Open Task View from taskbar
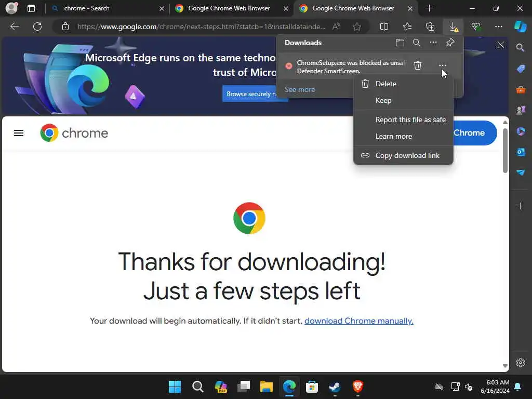532x399 pixels. click(x=244, y=387)
